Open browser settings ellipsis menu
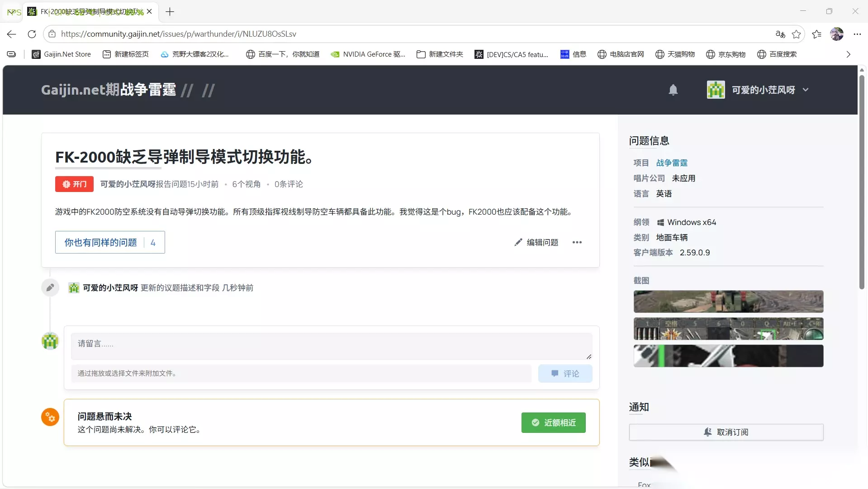Screen dimensions: 868x489 pyautogui.click(x=857, y=34)
